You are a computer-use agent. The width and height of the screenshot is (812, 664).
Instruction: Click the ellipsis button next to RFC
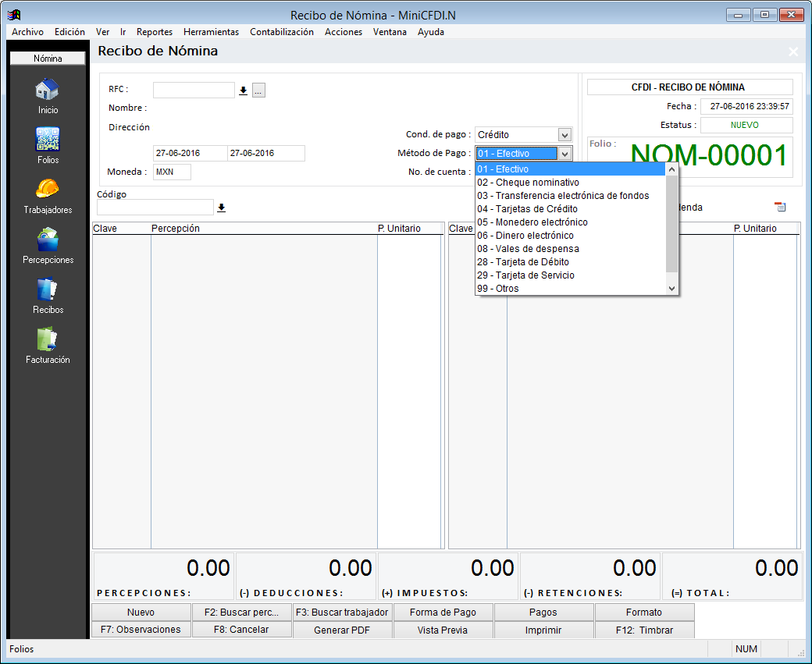pos(259,91)
